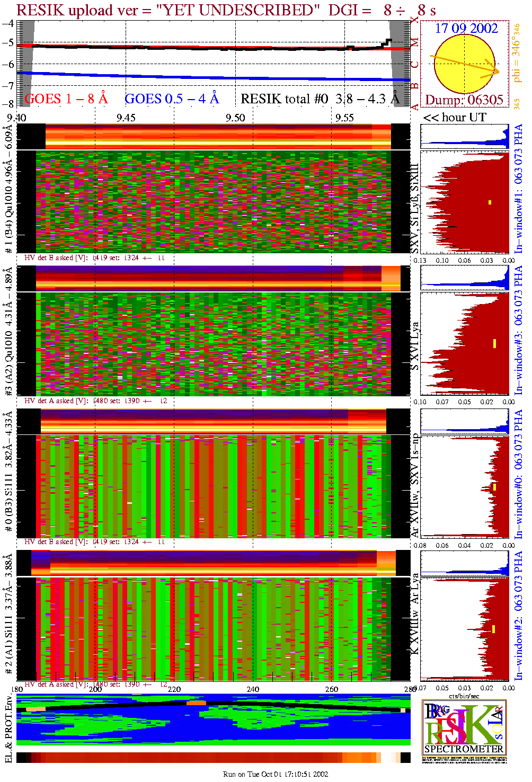The width and height of the screenshot is (532, 782).
Task: Click the red GOES 1 – 8 Å legend label
Action: coord(66,99)
